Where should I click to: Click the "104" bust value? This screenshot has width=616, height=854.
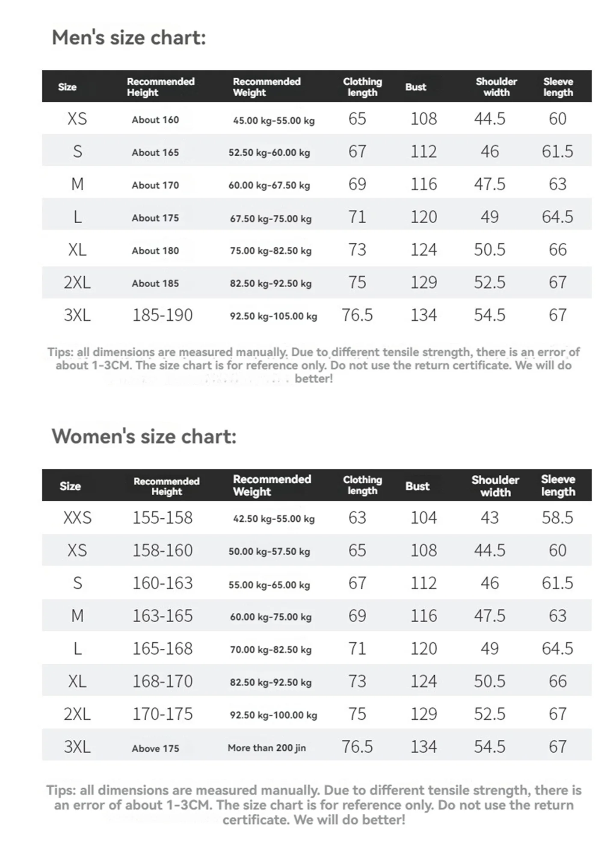tap(423, 518)
